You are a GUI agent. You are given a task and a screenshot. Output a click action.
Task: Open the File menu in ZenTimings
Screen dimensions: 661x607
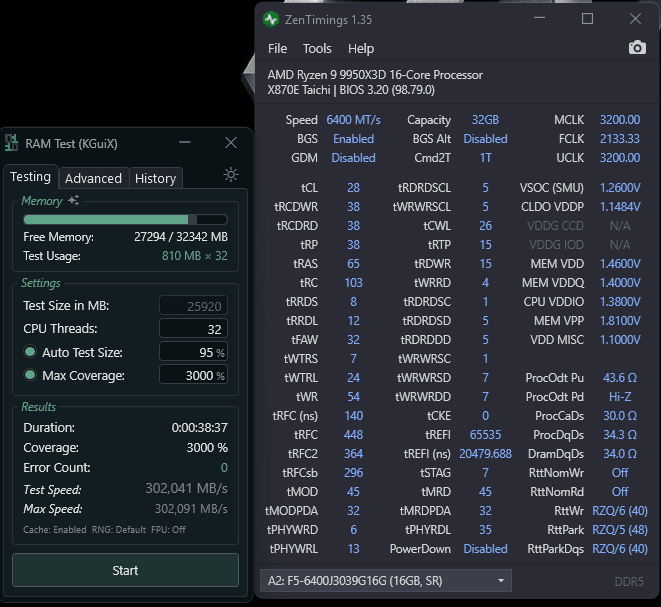pos(277,48)
